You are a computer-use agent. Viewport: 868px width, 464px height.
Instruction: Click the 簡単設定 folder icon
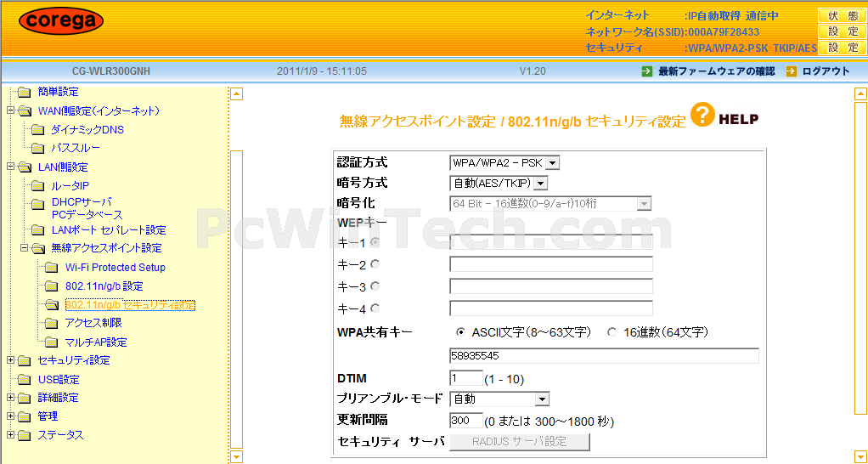click(24, 92)
